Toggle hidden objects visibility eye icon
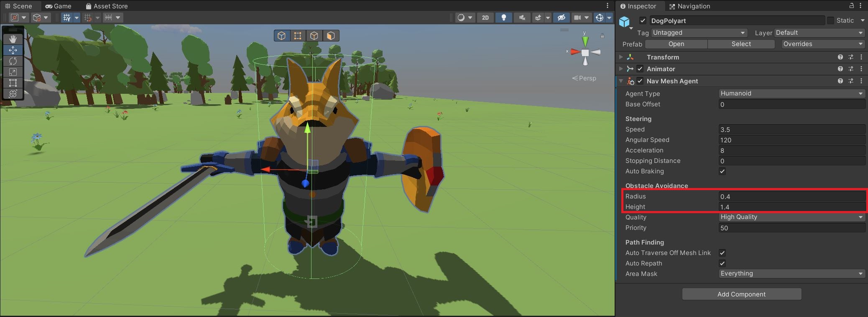The image size is (868, 317). (x=561, y=18)
